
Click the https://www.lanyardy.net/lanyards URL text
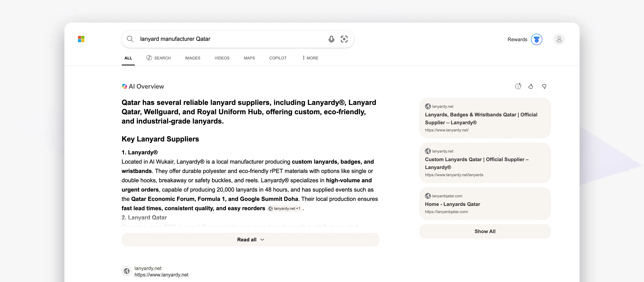pyautogui.click(x=454, y=175)
